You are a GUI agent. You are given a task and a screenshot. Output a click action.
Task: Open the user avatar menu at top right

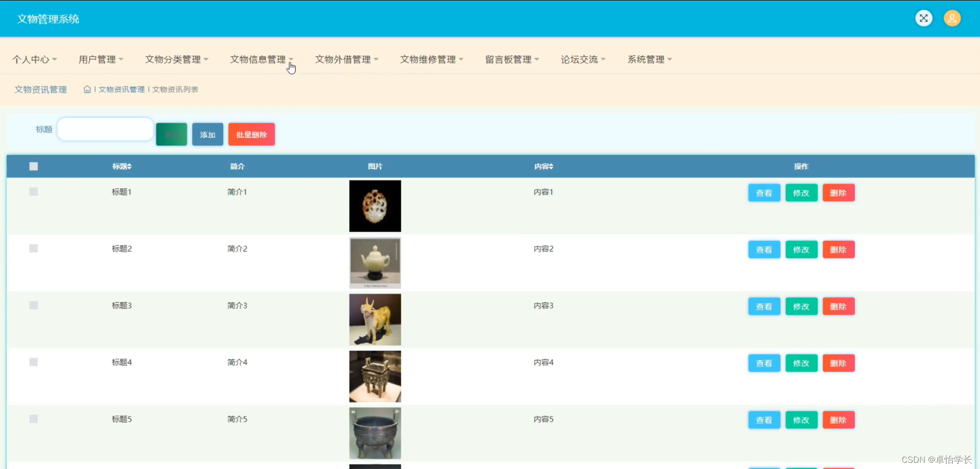[x=952, y=18]
